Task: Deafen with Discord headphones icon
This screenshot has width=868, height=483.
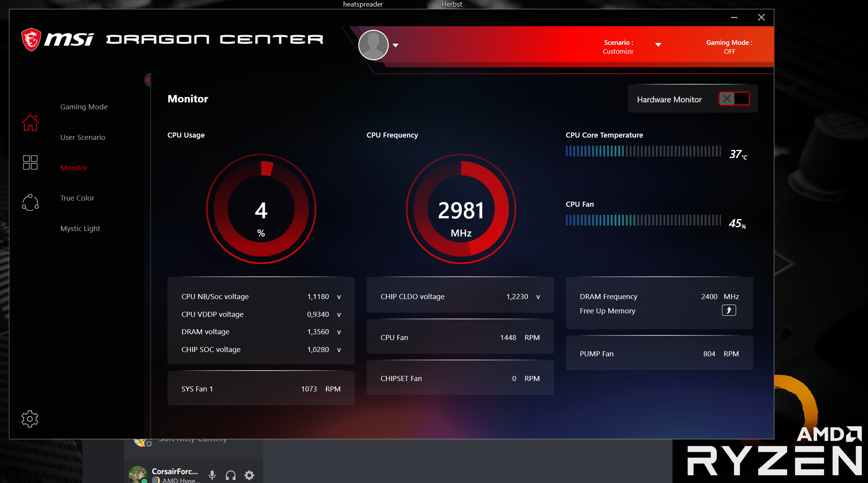Action: (231, 475)
